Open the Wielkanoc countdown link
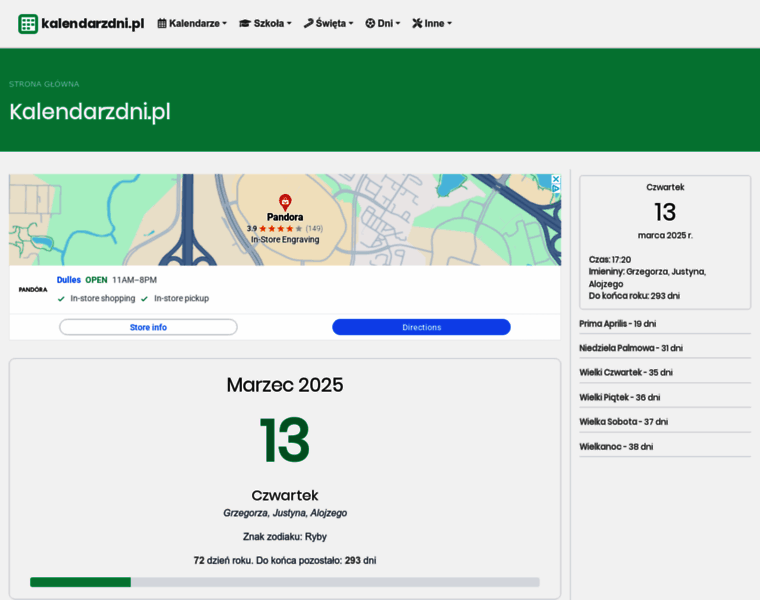This screenshot has height=600, width=760. click(x=615, y=446)
